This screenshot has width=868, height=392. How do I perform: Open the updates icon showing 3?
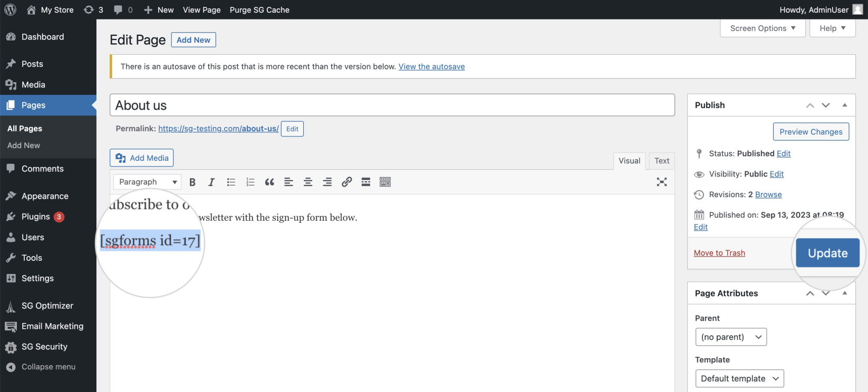click(93, 9)
